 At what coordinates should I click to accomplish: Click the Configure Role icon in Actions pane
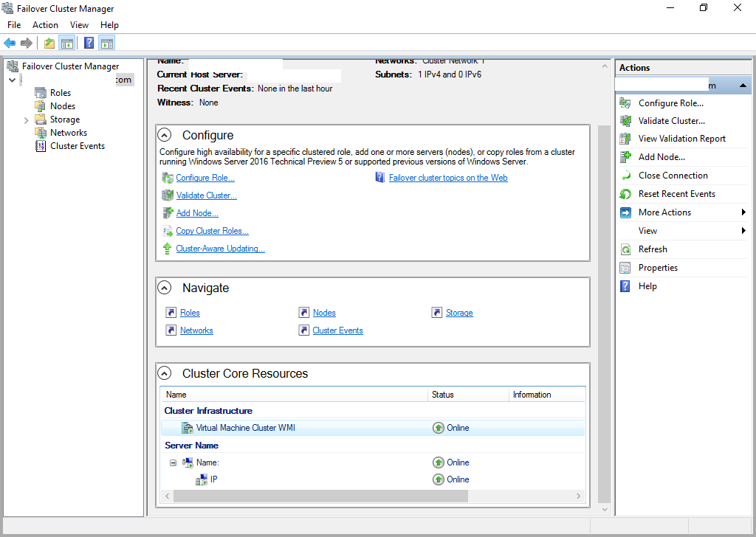point(625,103)
